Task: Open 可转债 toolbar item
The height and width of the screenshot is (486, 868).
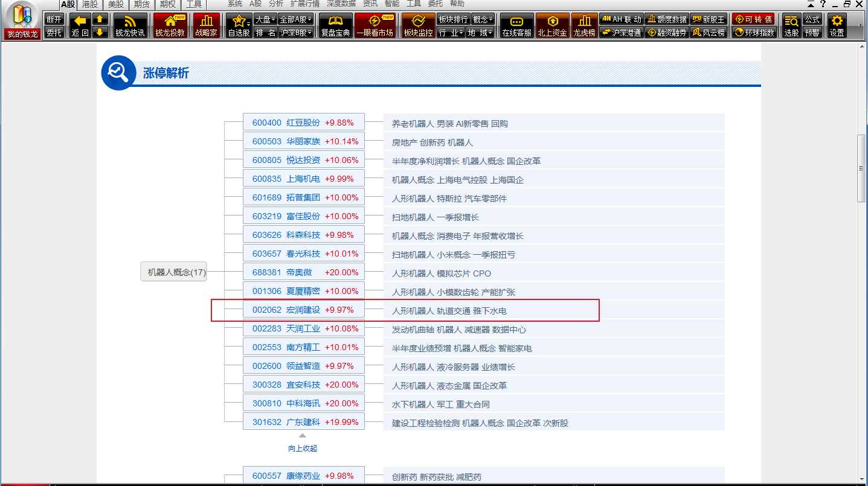Action: click(x=753, y=19)
